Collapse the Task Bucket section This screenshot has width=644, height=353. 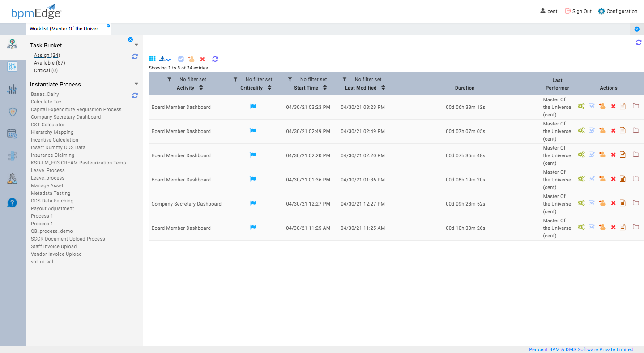(136, 44)
